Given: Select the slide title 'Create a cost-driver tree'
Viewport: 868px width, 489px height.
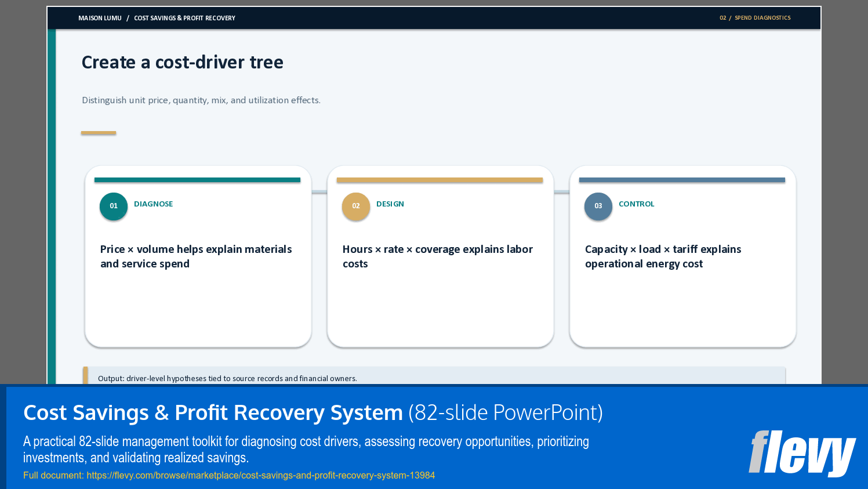Looking at the screenshot, I should tap(183, 62).
